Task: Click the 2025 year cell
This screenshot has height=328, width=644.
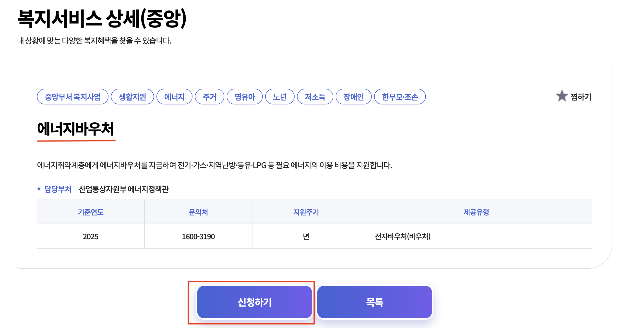Action: coord(91,236)
